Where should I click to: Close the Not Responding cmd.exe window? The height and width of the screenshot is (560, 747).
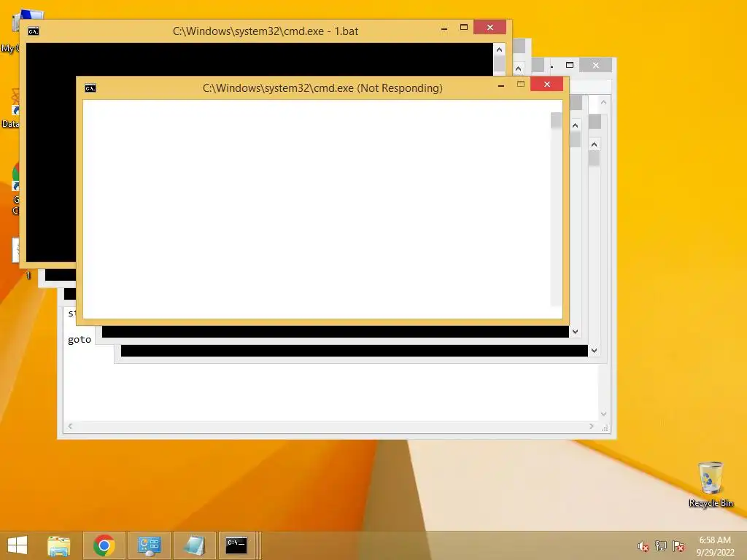click(547, 85)
